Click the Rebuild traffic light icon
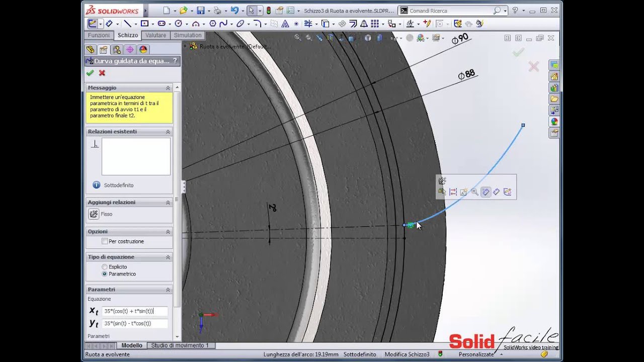This screenshot has height=362, width=644. click(x=269, y=10)
